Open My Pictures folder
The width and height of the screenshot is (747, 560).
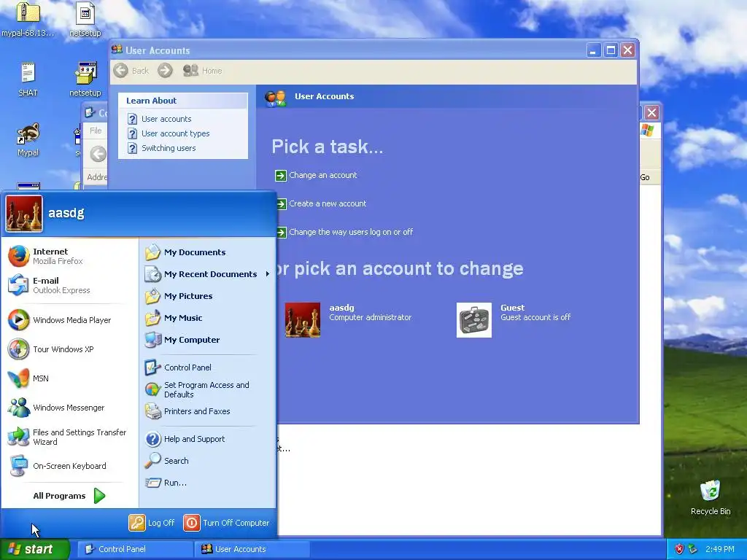click(x=179, y=296)
